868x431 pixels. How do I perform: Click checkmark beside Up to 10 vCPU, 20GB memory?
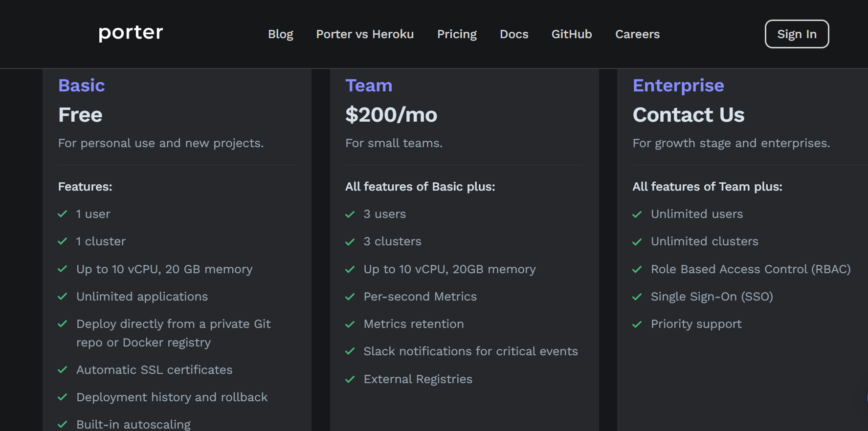350,269
